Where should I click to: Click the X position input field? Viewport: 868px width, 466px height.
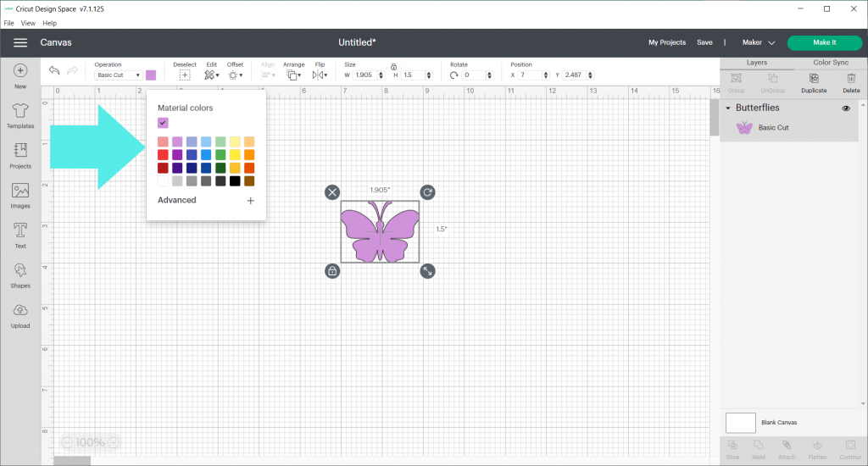530,75
